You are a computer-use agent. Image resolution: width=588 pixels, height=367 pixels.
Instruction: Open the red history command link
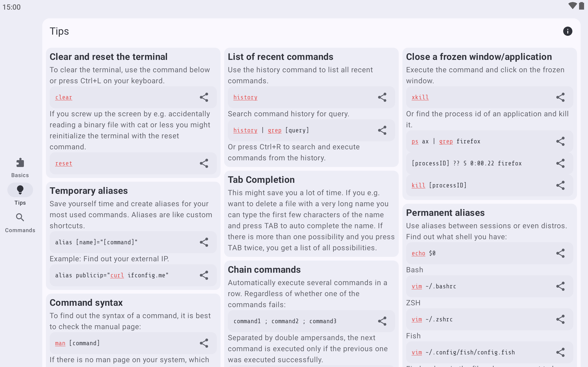245,97
